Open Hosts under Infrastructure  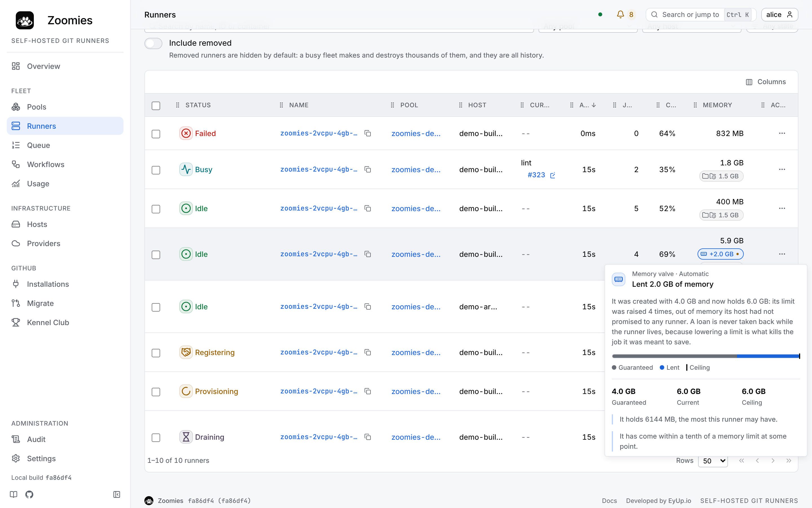[x=65, y=224]
